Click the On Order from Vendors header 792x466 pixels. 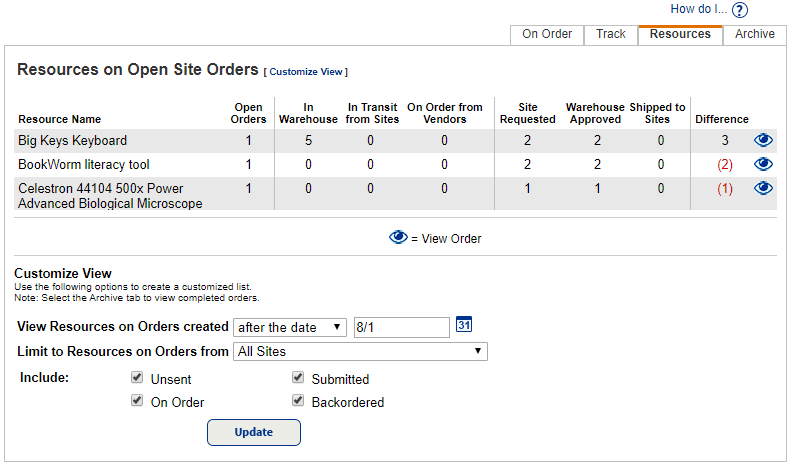[x=444, y=113]
